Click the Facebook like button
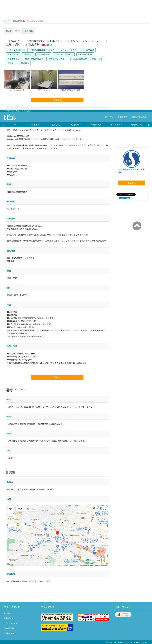The height and width of the screenshot is (644, 152). pos(125,198)
